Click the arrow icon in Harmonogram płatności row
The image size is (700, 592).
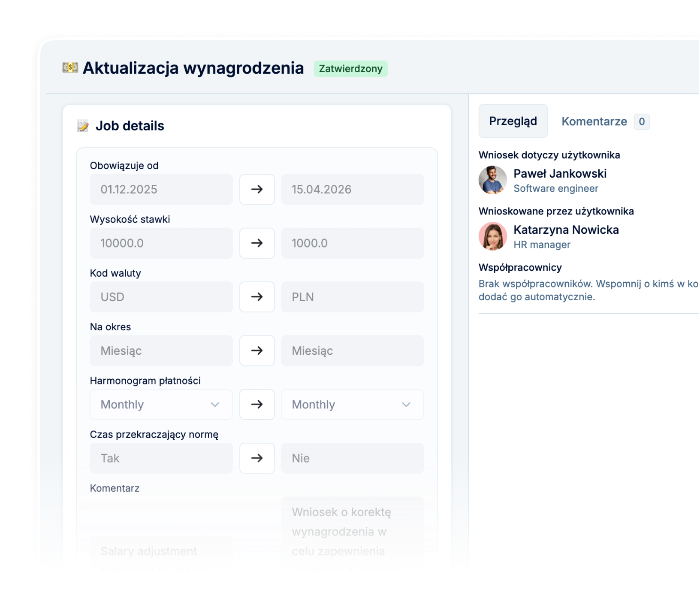pyautogui.click(x=257, y=405)
